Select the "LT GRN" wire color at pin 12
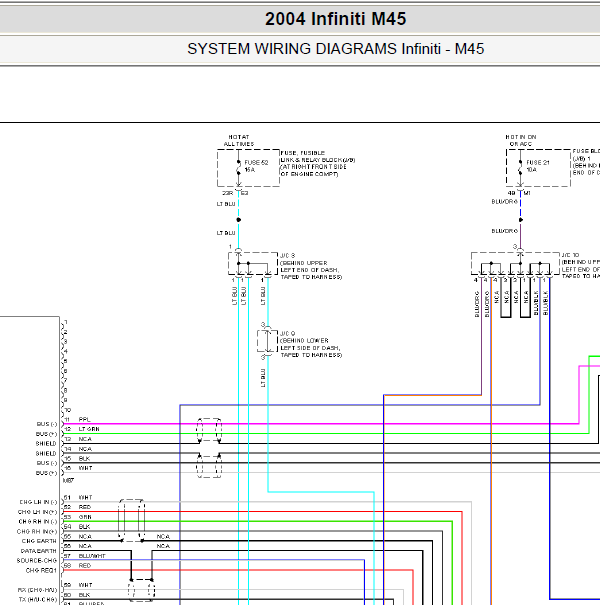 [89, 429]
